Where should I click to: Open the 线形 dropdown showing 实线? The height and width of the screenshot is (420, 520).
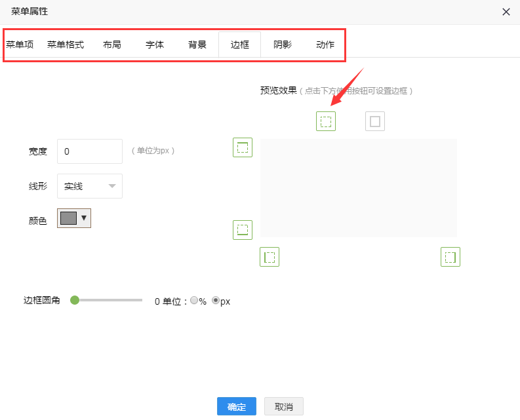90,186
